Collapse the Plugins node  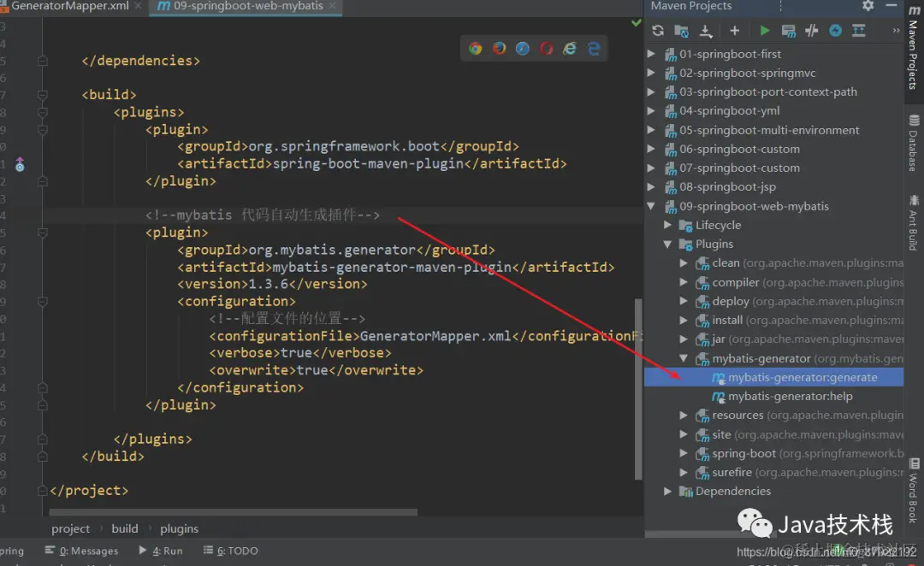(x=667, y=244)
